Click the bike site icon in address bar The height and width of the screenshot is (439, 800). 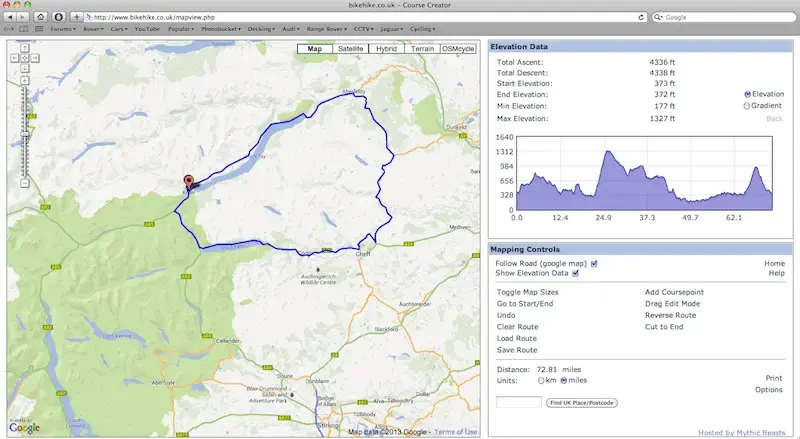[89, 17]
